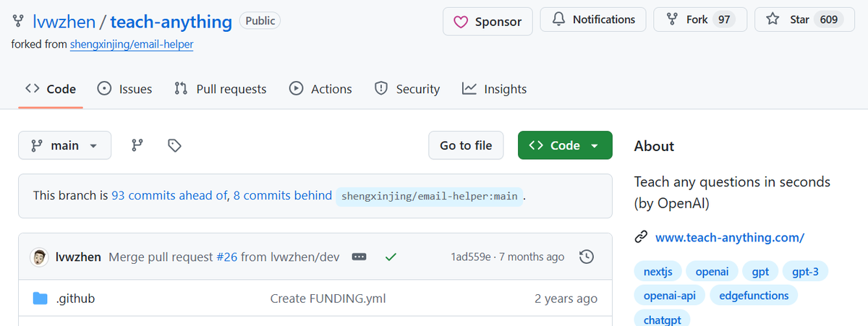
Task: Open the Notifications bell button
Action: coord(593,20)
